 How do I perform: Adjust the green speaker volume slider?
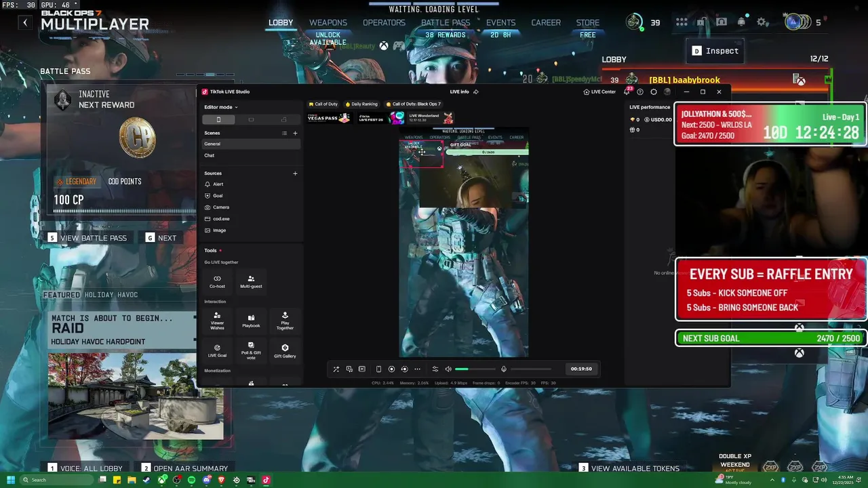475,369
